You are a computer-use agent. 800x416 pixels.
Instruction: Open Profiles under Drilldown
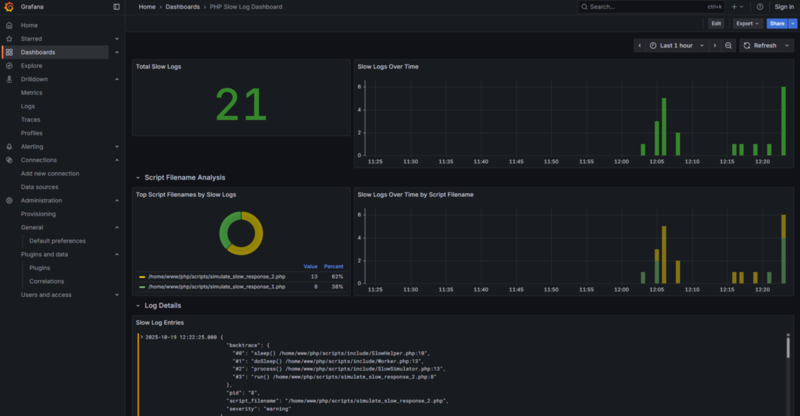click(x=32, y=133)
